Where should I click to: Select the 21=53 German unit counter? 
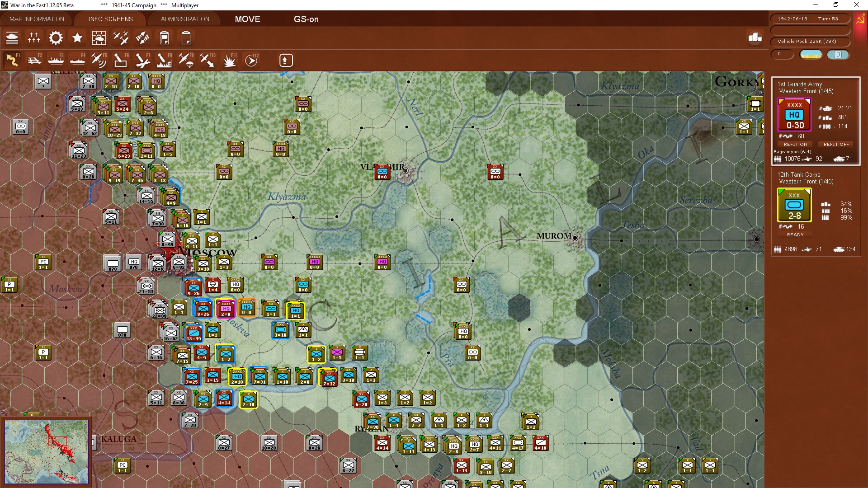(146, 286)
